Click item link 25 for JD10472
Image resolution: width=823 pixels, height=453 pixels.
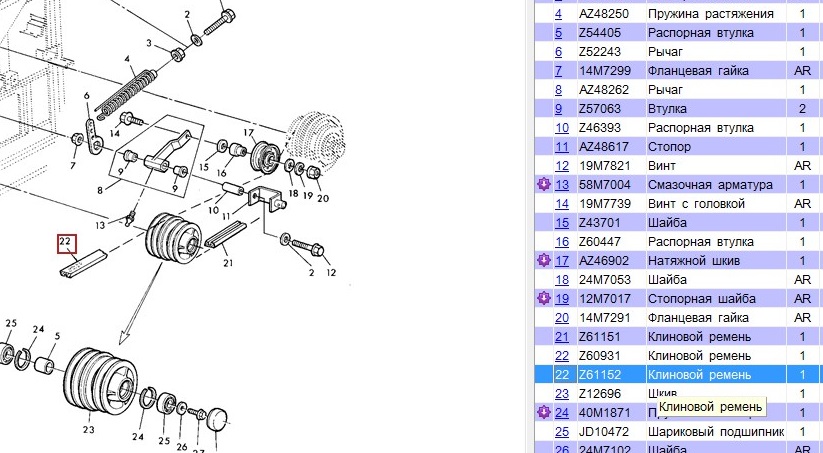561,431
